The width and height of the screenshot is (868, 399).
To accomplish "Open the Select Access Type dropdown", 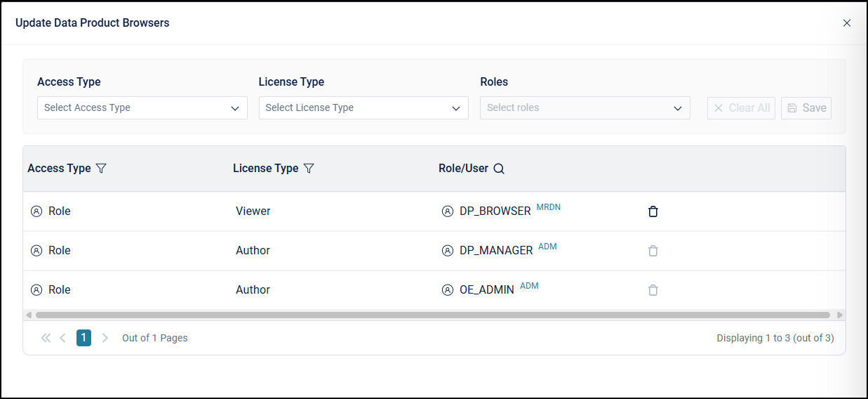I will pyautogui.click(x=142, y=108).
